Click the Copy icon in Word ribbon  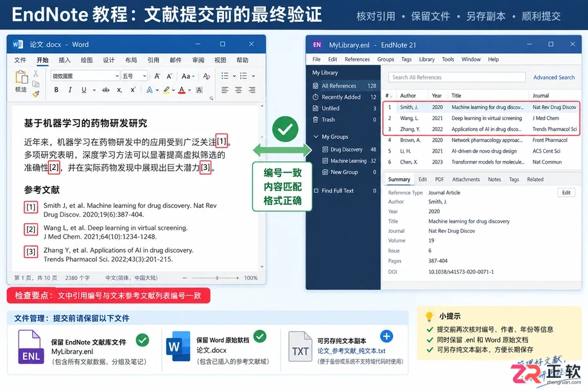coord(35,84)
